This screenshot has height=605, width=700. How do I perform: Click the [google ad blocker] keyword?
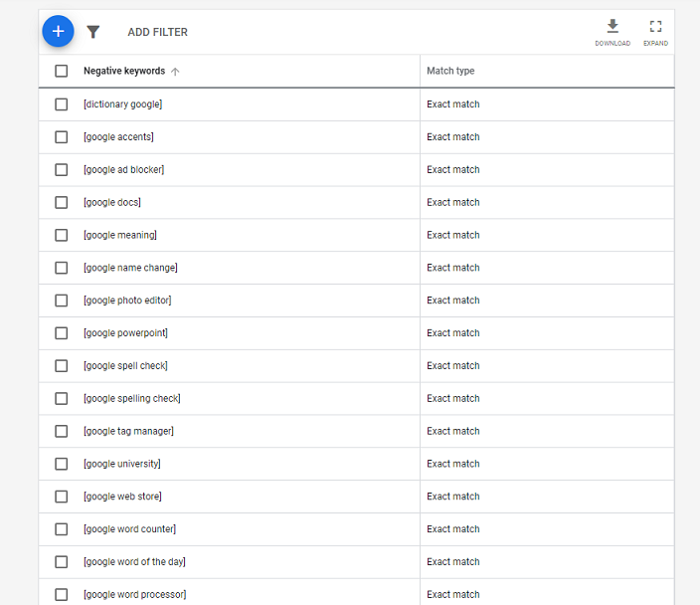click(x=123, y=170)
